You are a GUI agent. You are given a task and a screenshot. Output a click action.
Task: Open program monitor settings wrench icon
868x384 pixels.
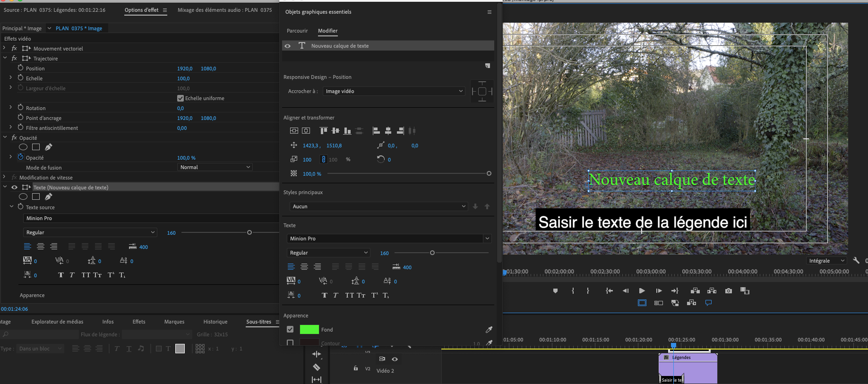(x=856, y=261)
